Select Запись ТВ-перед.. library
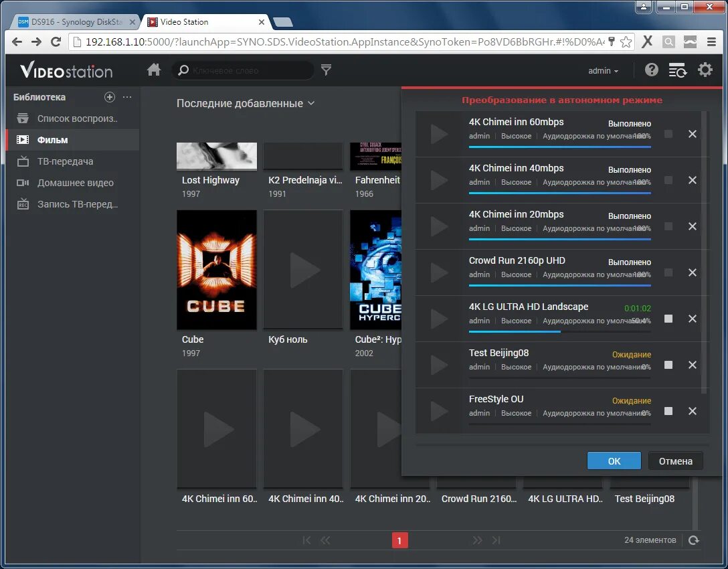This screenshot has height=569, width=728. click(72, 204)
